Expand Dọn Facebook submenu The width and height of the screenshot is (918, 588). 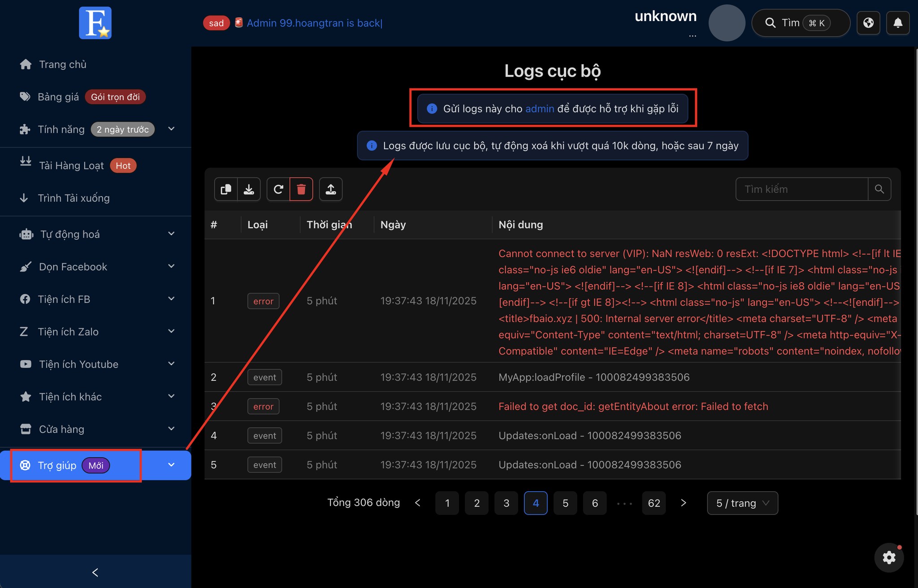tap(95, 267)
